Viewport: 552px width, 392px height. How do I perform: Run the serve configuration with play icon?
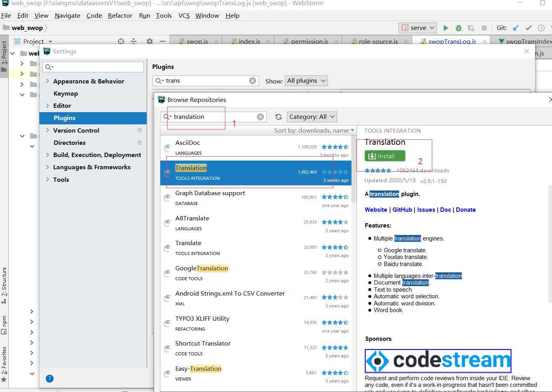click(x=446, y=28)
